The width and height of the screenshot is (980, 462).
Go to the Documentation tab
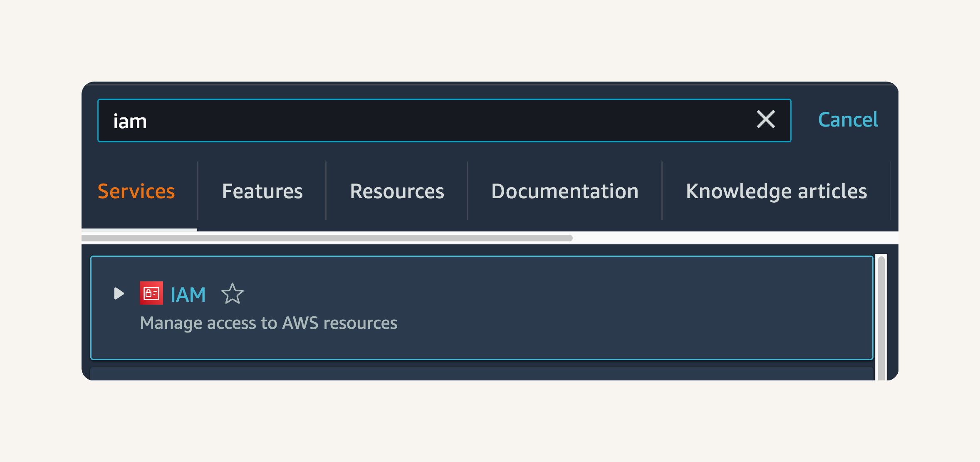(564, 191)
